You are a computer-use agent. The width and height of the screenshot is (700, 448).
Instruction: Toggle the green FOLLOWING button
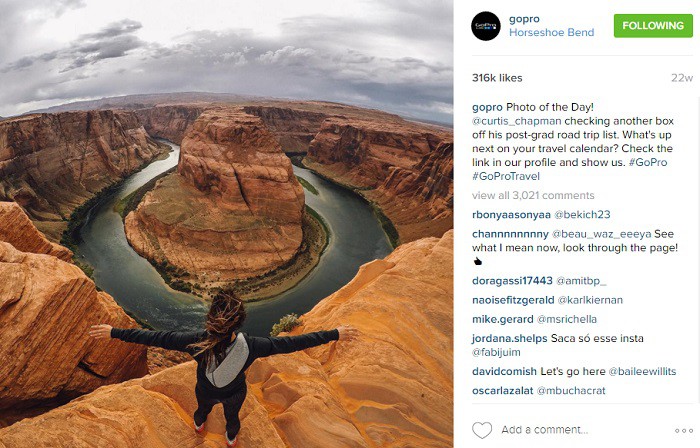pos(653,25)
